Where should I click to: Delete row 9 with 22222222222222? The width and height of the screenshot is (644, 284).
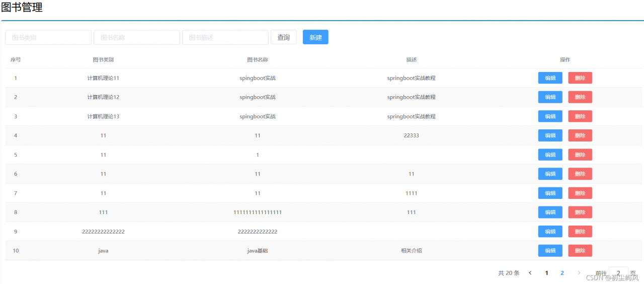(x=580, y=231)
